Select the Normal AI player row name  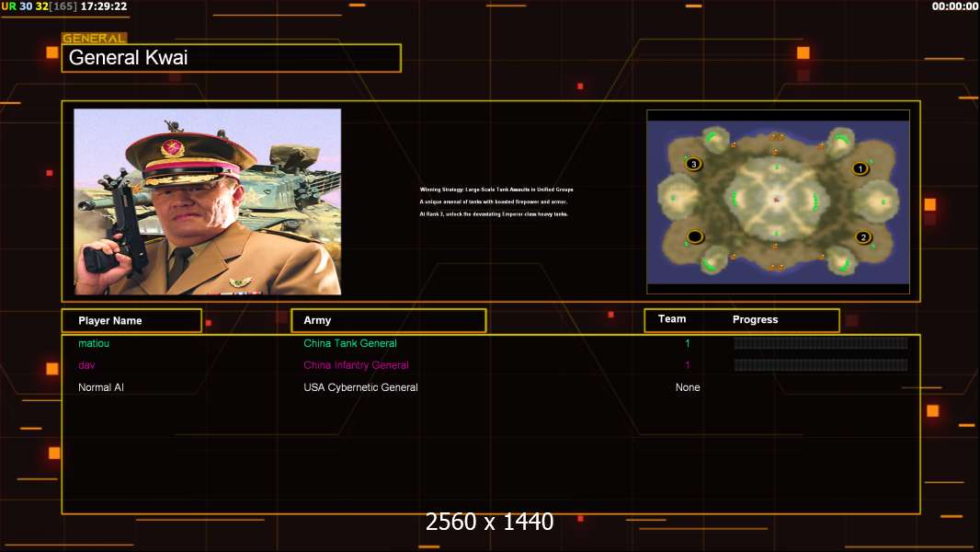coord(100,387)
